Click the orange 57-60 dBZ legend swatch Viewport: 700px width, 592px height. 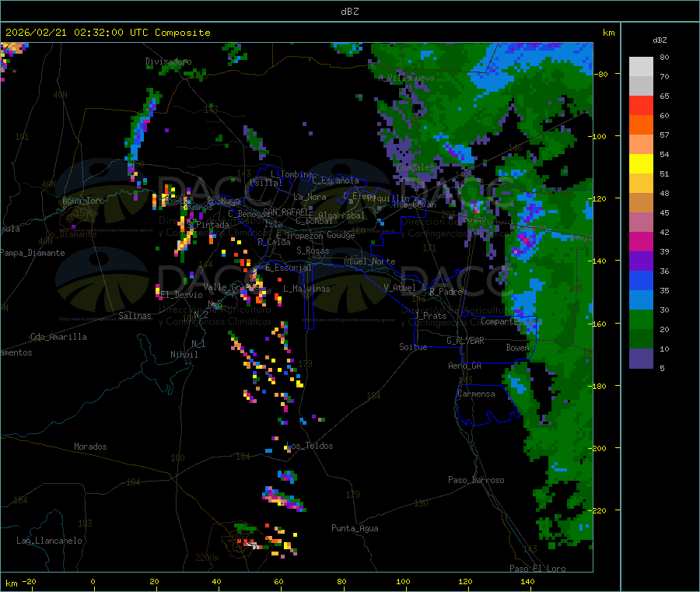point(641,125)
